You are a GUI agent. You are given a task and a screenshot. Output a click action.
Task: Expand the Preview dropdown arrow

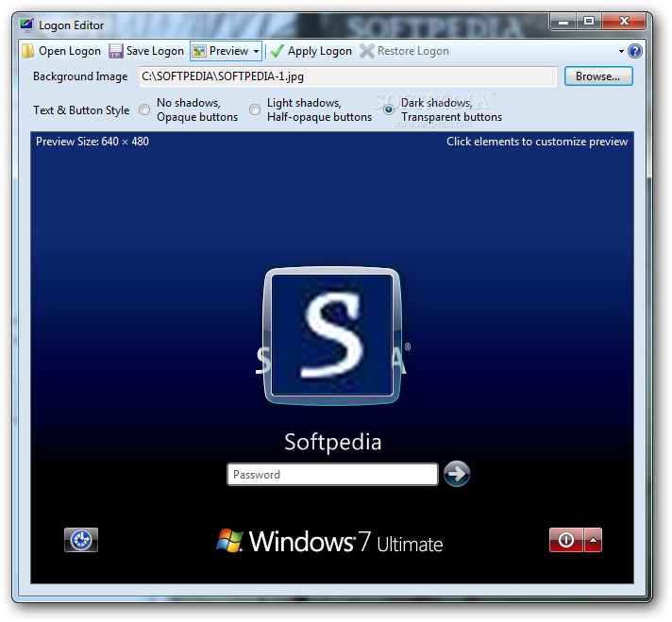[257, 52]
